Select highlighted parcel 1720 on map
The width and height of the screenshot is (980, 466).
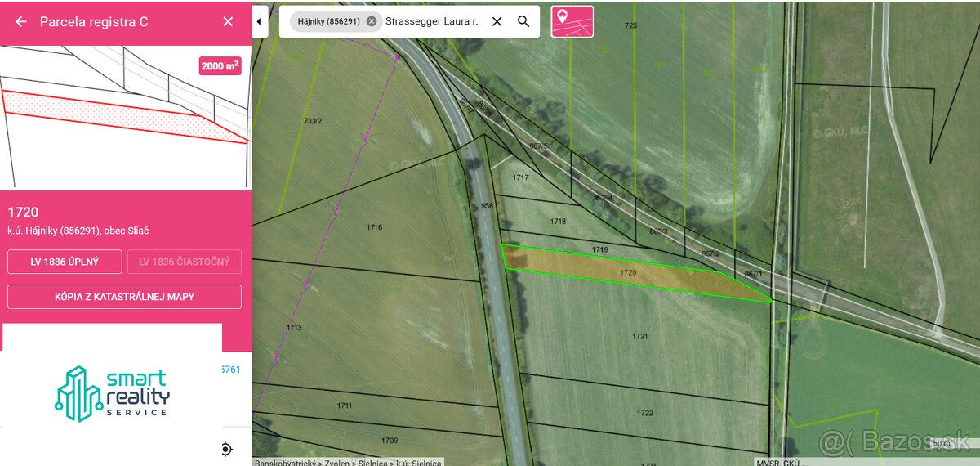point(629,273)
